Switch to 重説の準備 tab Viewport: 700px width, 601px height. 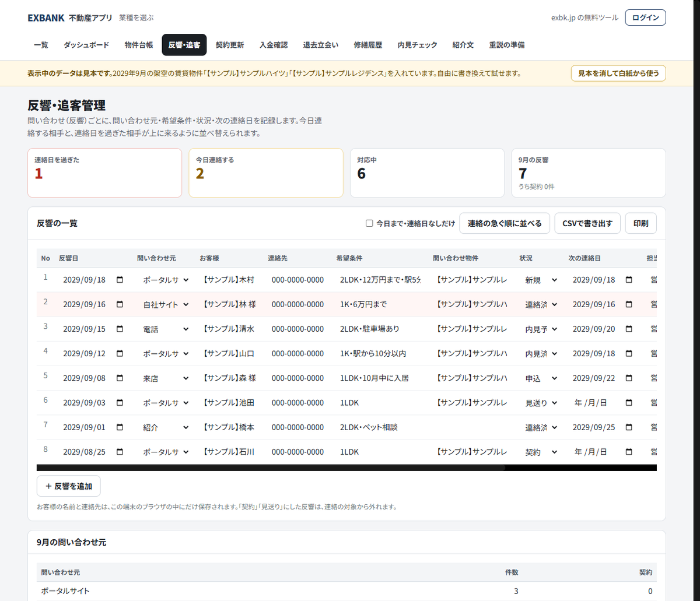[x=507, y=45]
